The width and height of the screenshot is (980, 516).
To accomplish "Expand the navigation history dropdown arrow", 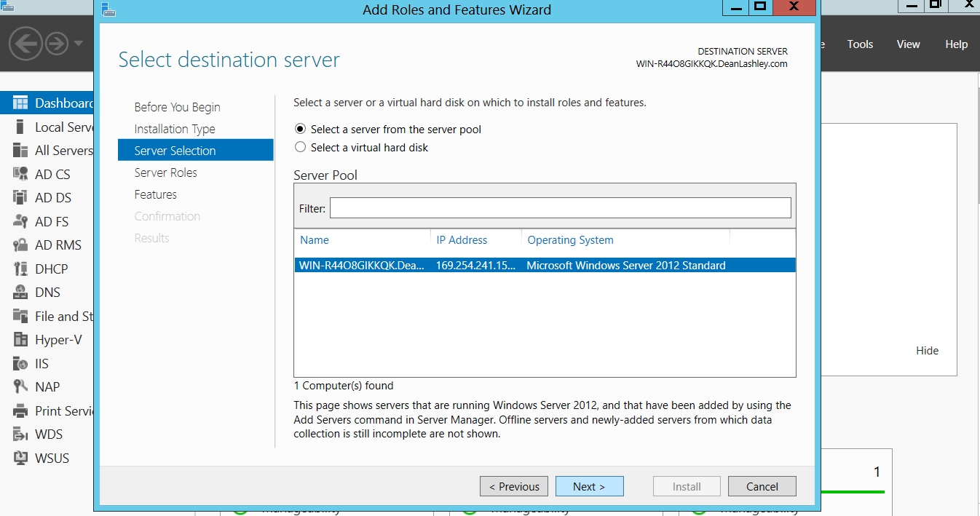I will point(79,44).
